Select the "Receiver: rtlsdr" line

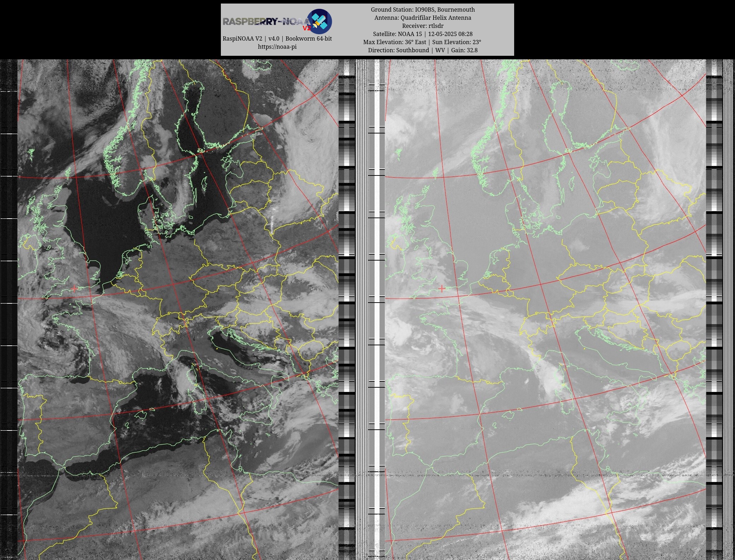click(423, 26)
